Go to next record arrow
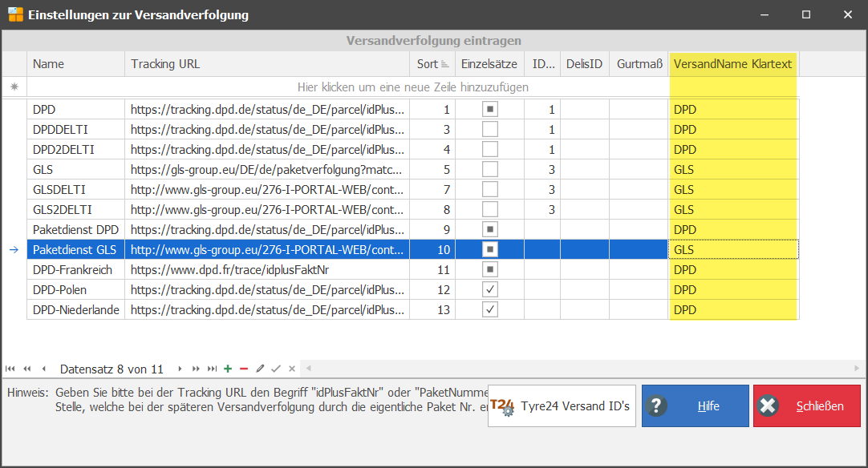 (180, 369)
